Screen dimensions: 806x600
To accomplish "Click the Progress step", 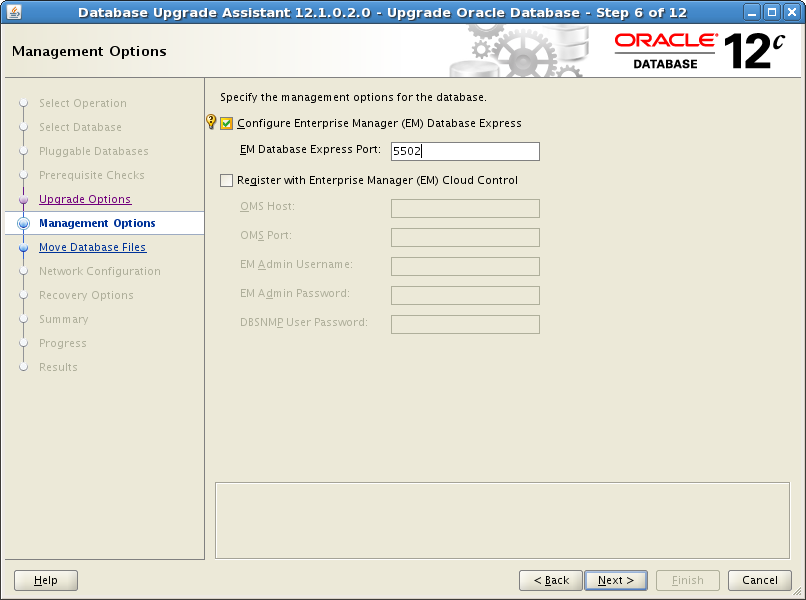I will [63, 343].
